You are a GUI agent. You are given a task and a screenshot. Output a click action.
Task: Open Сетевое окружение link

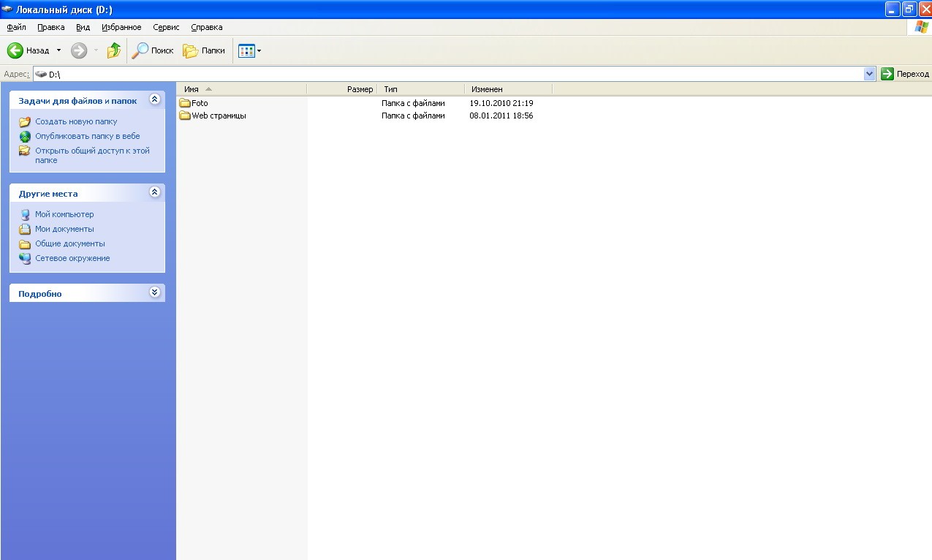72,258
